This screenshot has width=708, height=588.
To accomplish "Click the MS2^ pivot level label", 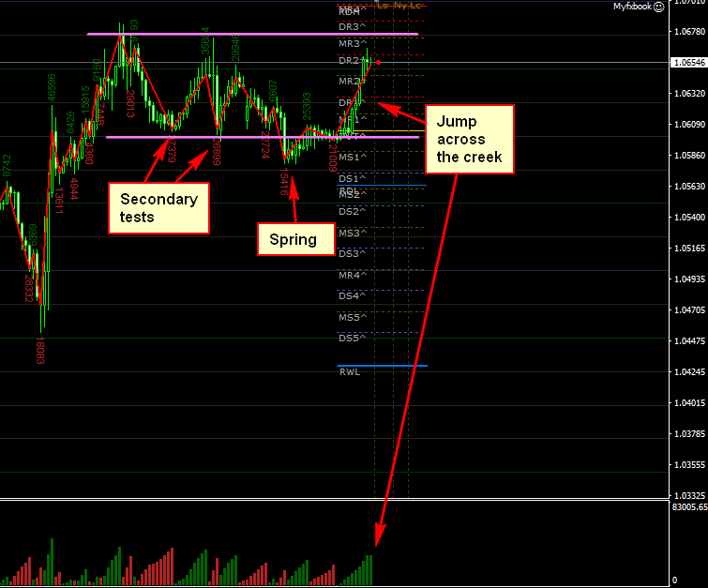I will [x=353, y=195].
